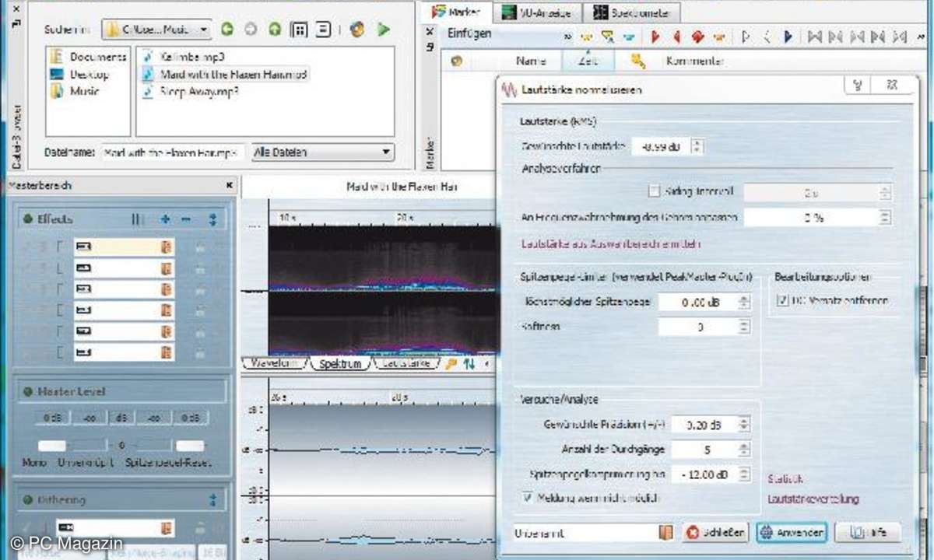Click the Anwenden button
This screenshot has height=560, width=934.
tap(790, 533)
